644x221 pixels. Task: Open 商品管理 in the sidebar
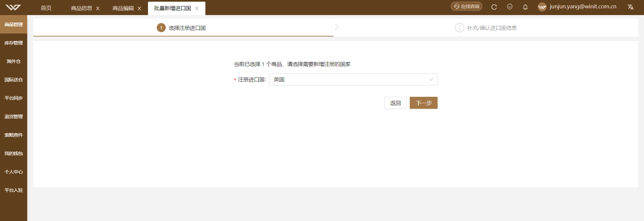(13, 24)
